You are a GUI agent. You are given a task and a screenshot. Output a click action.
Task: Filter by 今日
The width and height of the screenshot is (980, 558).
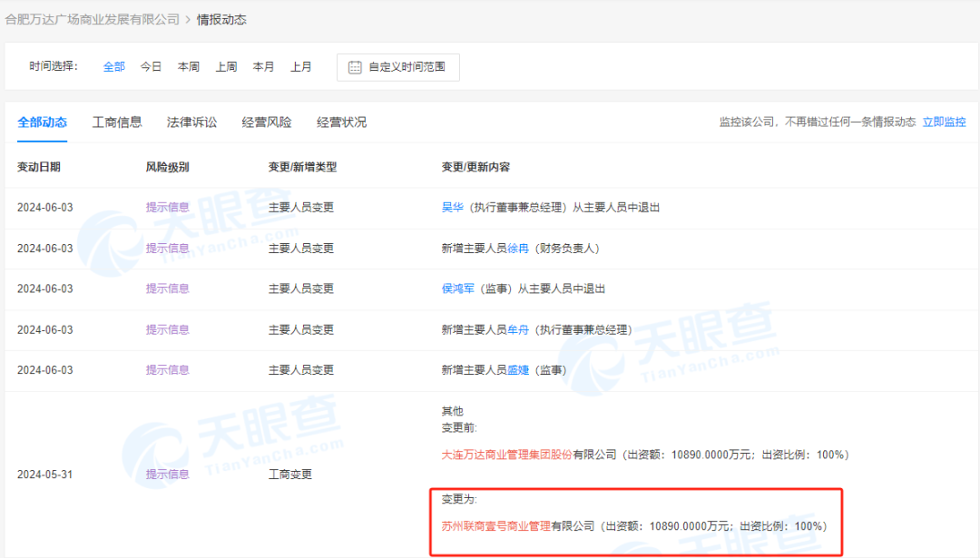point(151,66)
